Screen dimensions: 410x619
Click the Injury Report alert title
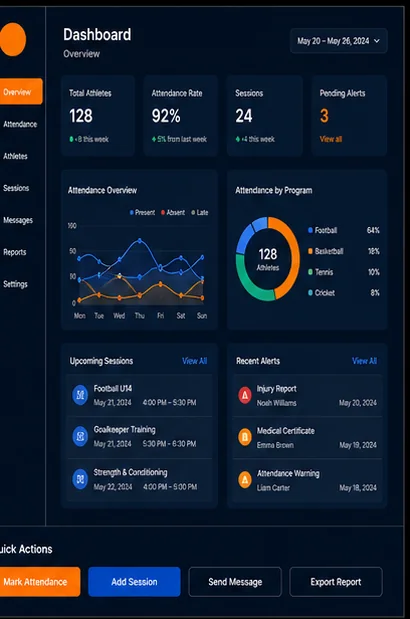pyautogui.click(x=277, y=389)
